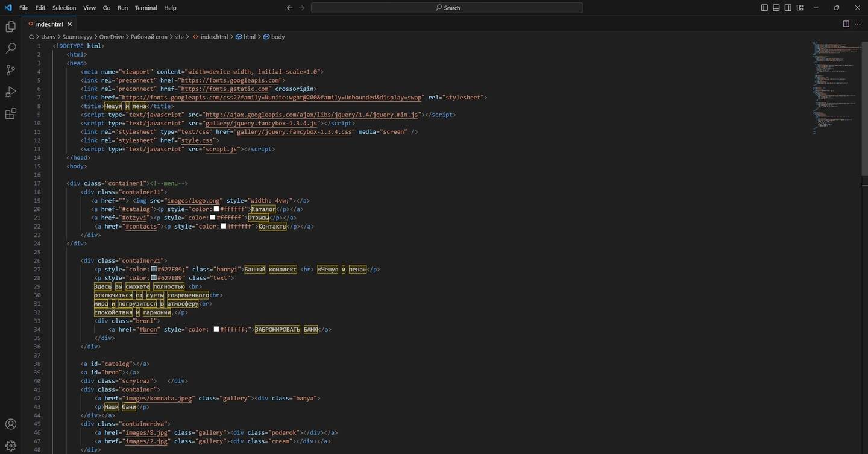This screenshot has width=868, height=454.
Task: Open the Explorer view in activity bar
Action: coord(10,27)
